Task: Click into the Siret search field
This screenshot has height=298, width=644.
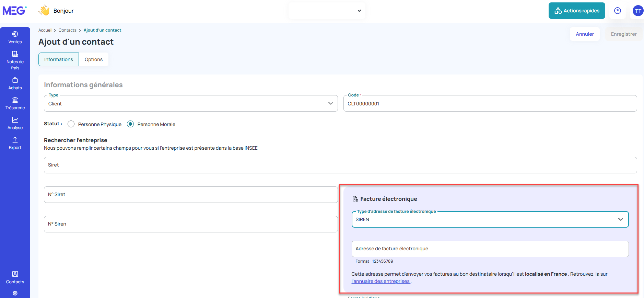Action: click(340, 165)
